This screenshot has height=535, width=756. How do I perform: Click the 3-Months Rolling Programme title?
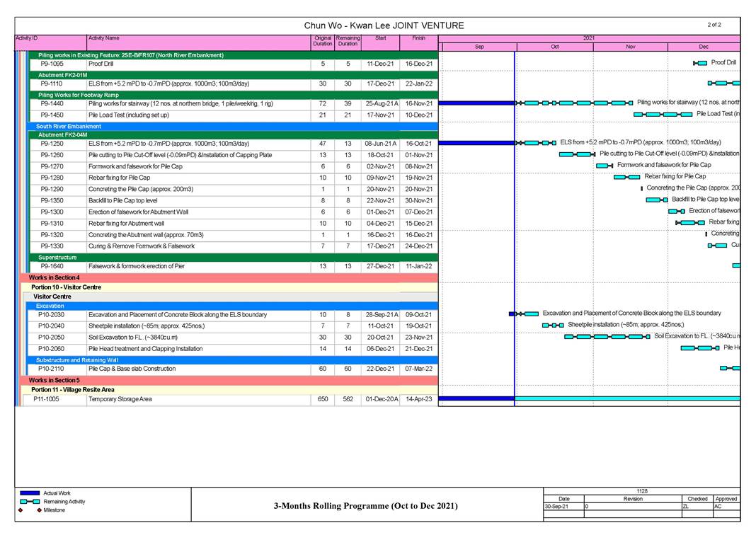(366, 505)
